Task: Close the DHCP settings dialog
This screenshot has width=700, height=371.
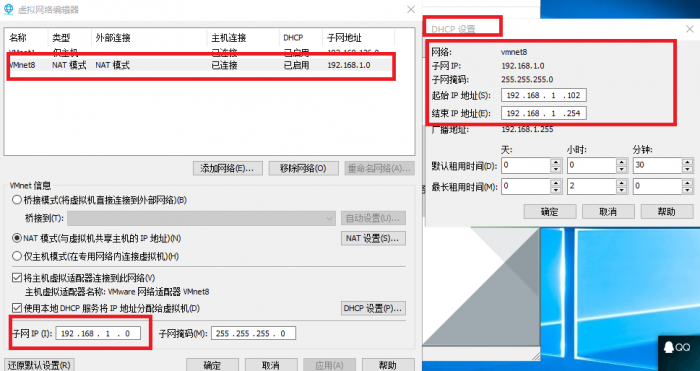Action: coord(690,29)
